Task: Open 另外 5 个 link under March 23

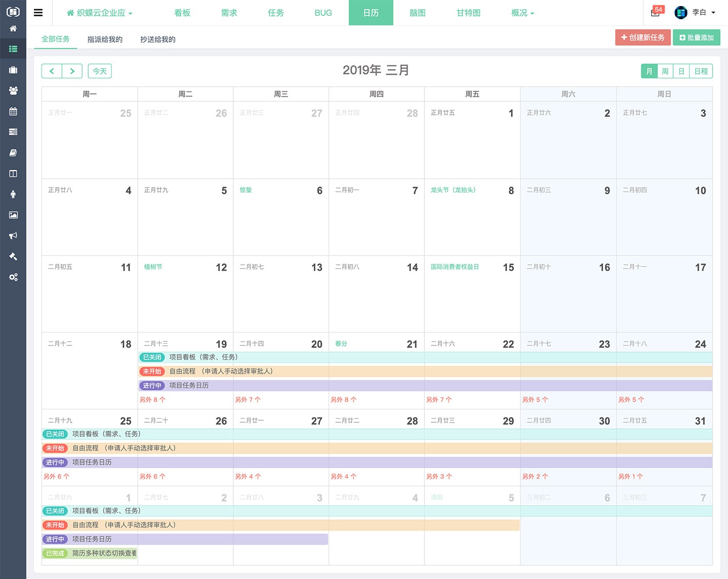Action: (x=535, y=400)
